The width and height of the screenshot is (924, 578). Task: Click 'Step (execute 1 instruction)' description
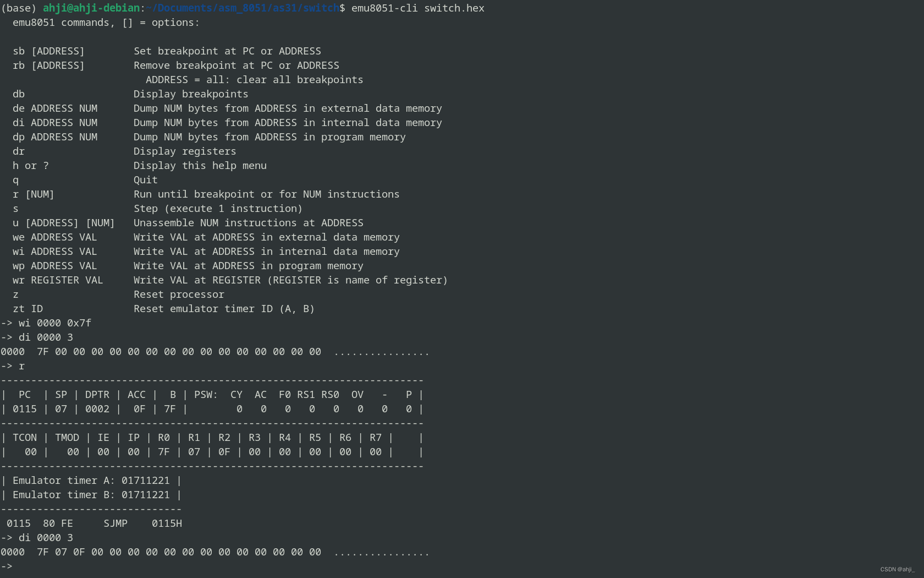click(x=218, y=209)
